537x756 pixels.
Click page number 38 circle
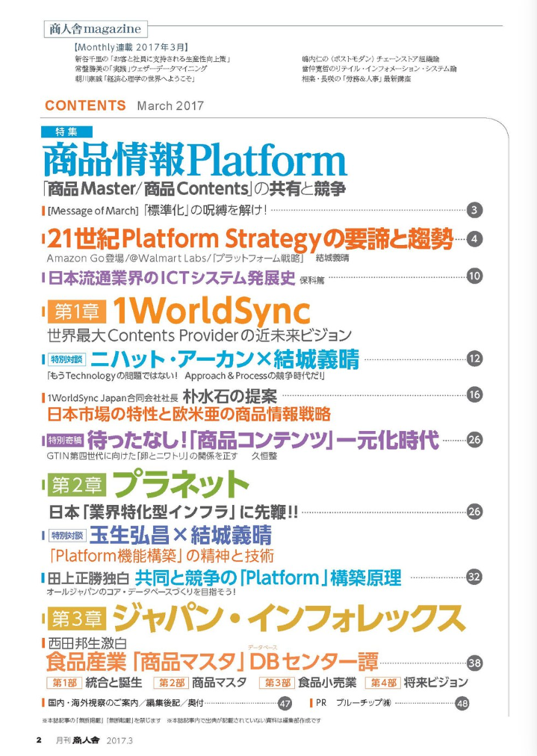[x=474, y=663]
